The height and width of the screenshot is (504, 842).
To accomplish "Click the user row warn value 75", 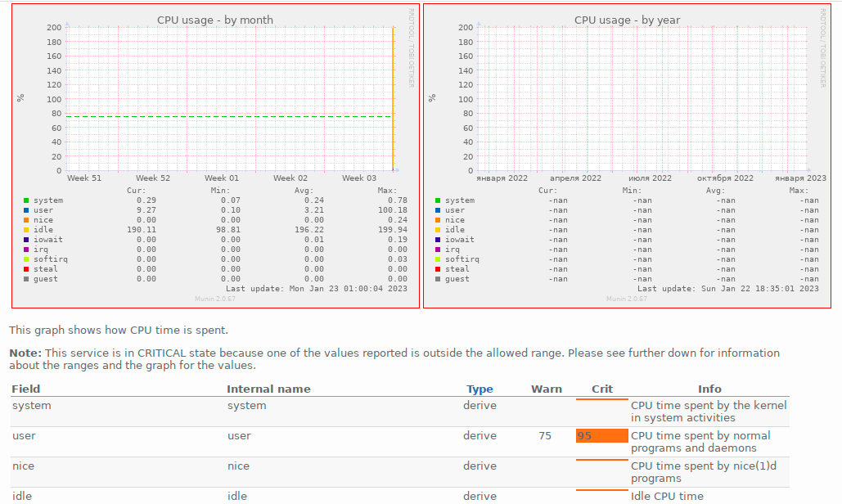I will 545,436.
